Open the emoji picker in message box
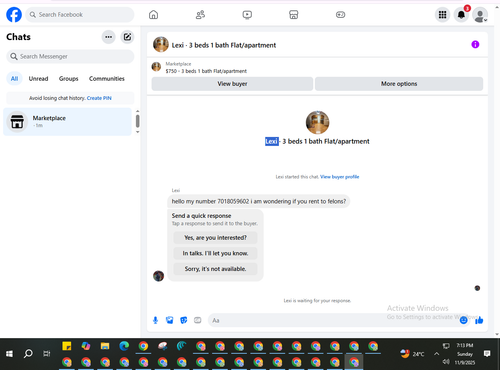The height and width of the screenshot is (370, 500). (463, 320)
